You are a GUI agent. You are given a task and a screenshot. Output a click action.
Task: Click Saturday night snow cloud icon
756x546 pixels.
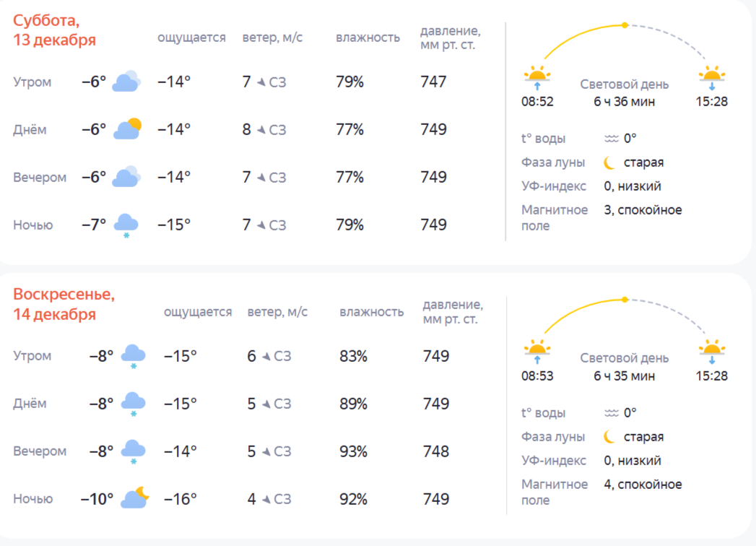point(126,225)
